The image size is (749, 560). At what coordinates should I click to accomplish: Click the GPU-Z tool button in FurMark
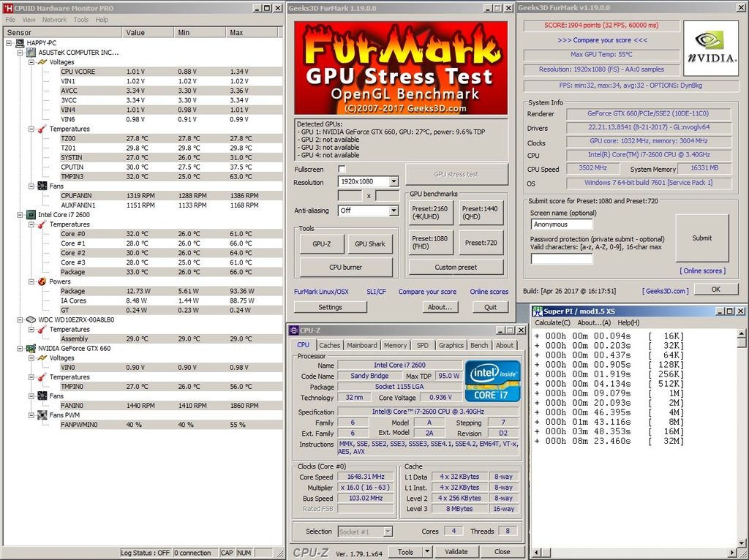coord(322,244)
